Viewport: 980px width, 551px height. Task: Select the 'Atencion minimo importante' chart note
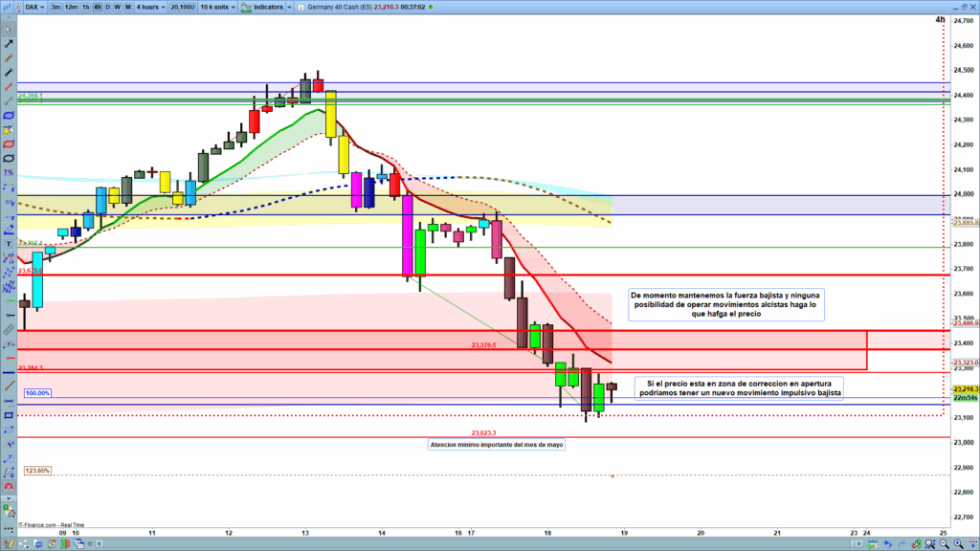click(496, 445)
